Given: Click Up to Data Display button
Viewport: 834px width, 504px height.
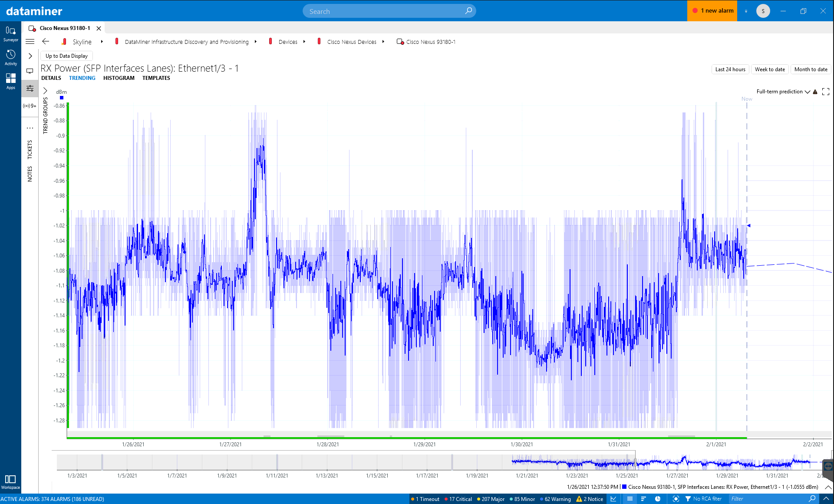Looking at the screenshot, I should [x=66, y=56].
